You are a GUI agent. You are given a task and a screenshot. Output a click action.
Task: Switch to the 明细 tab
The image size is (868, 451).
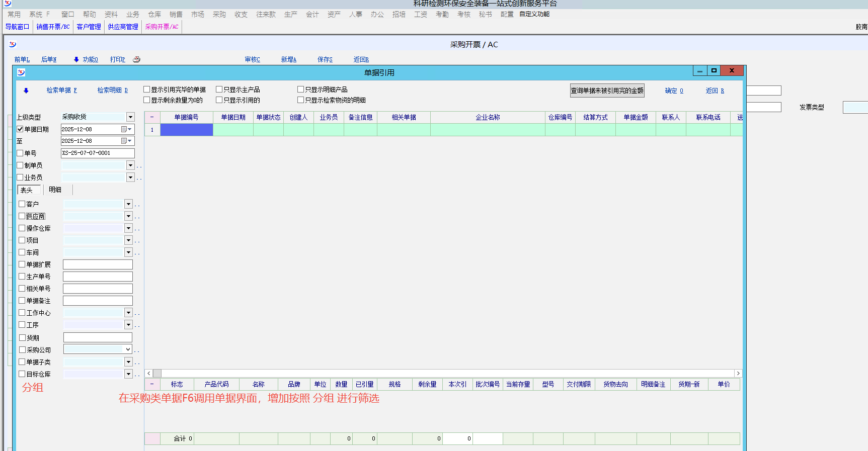(55, 190)
